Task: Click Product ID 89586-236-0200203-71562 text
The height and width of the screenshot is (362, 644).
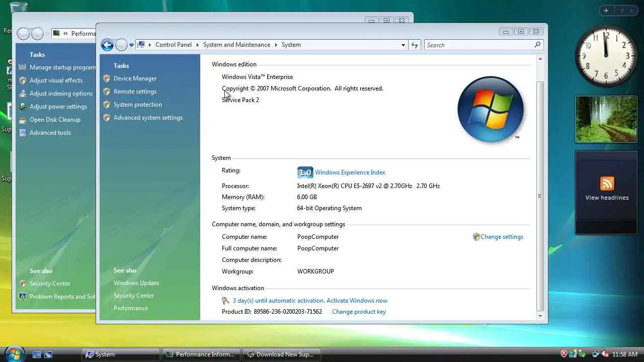Action: [272, 312]
